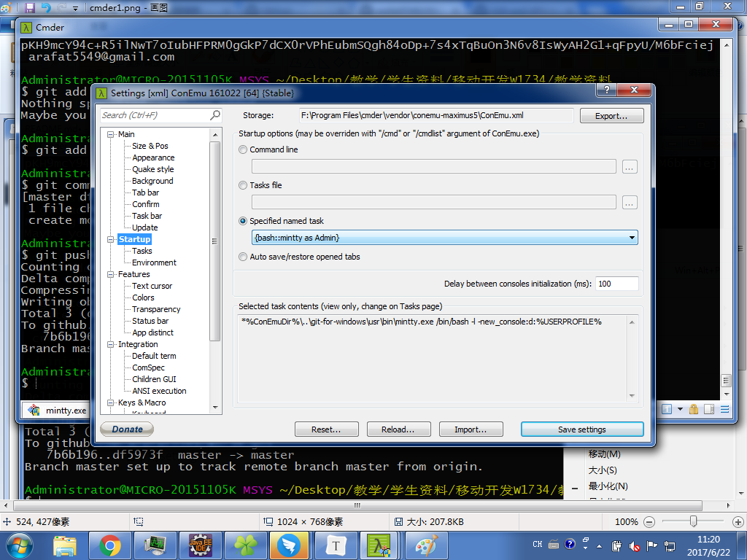This screenshot has width=747, height=560.
Task: Click the Paint save icon in quick access toolbar
Action: (x=29, y=7)
